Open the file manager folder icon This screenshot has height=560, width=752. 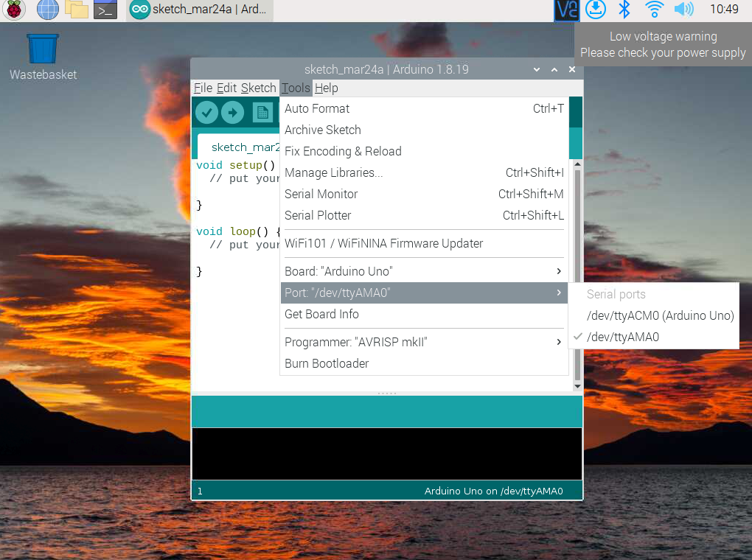(x=77, y=10)
